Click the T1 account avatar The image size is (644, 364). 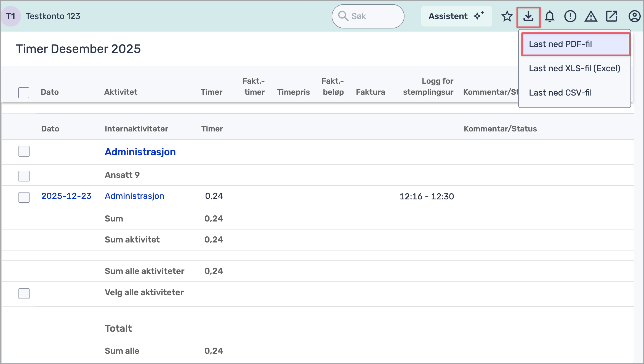tap(11, 16)
